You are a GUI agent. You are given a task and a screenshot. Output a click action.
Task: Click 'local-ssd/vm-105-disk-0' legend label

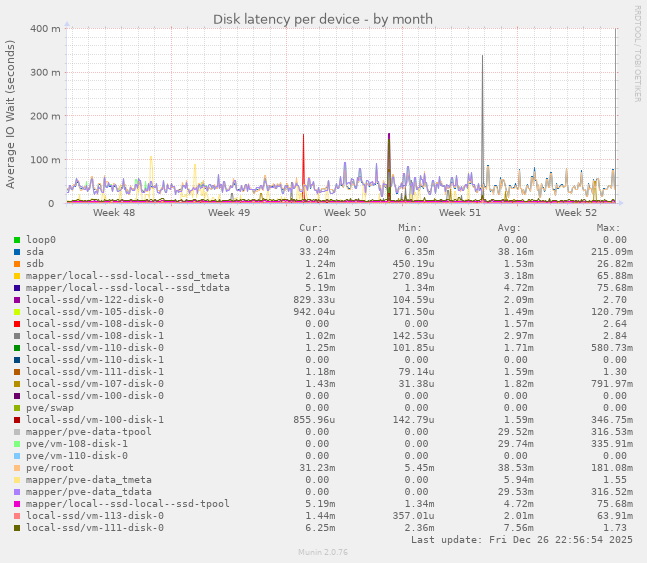tap(95, 312)
